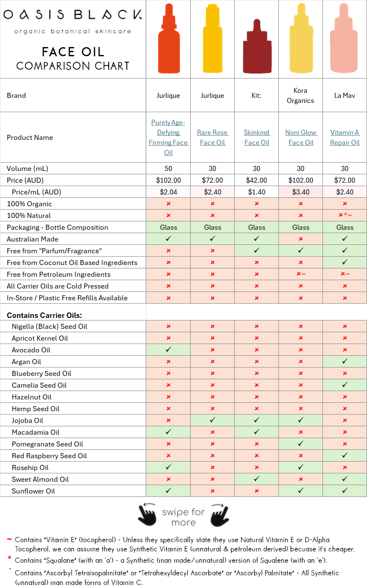Open the Noni Glow Face Oil link

tap(301, 137)
